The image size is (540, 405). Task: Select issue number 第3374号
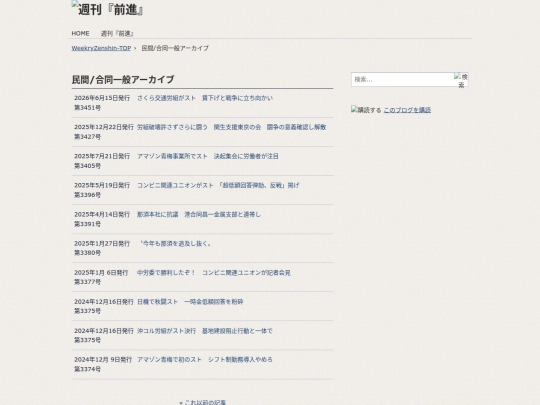[x=87, y=369]
